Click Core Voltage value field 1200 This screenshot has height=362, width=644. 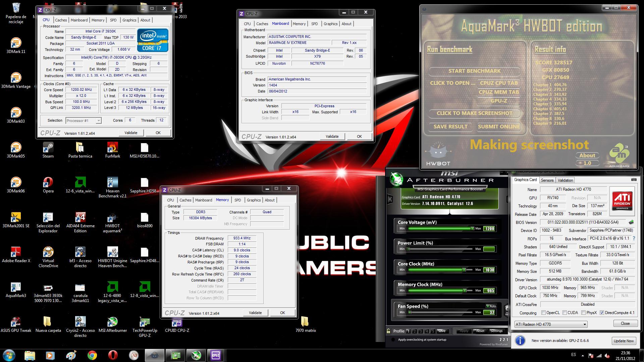pos(489,229)
